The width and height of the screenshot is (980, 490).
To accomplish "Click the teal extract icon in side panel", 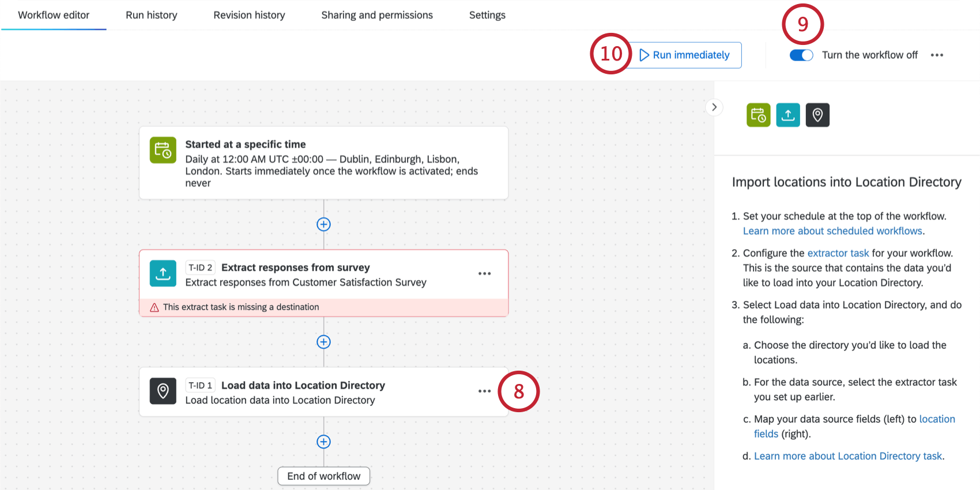I will 788,115.
